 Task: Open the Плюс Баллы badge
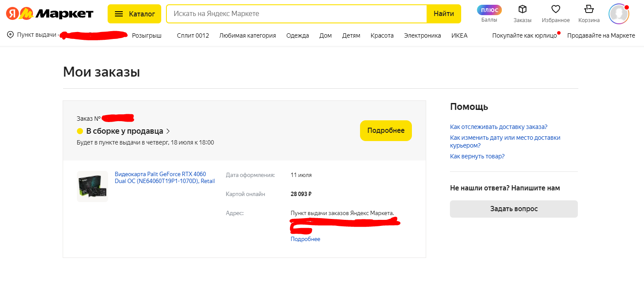click(489, 14)
